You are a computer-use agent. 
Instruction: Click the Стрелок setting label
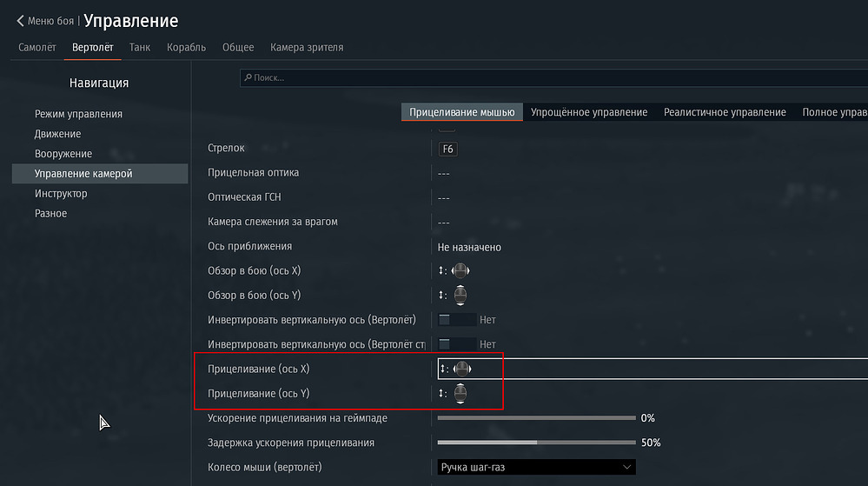(226, 148)
